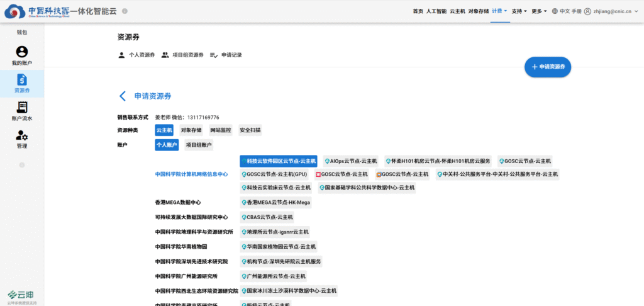
Task: Open 账户流水 in the sidebar
Action: [22, 111]
